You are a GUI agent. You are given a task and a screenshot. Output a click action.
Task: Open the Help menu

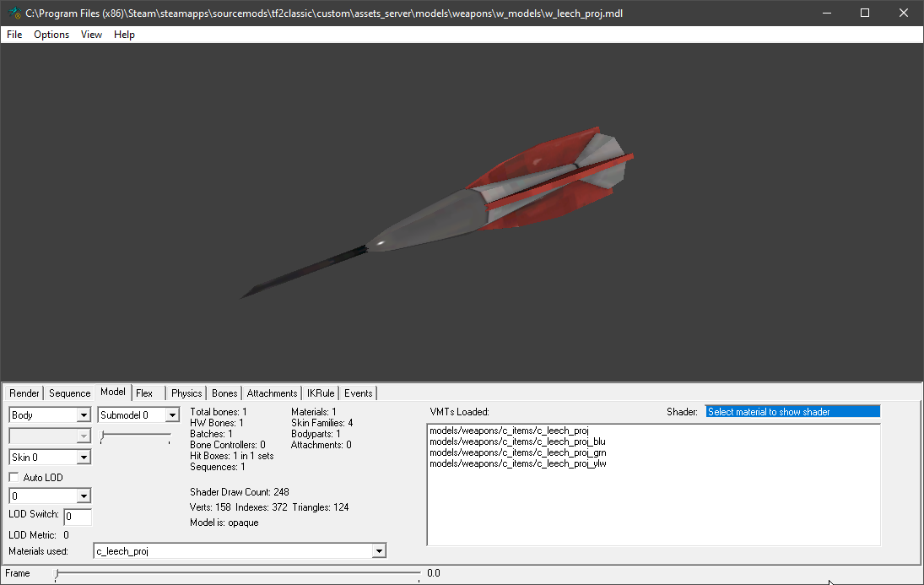tap(124, 35)
